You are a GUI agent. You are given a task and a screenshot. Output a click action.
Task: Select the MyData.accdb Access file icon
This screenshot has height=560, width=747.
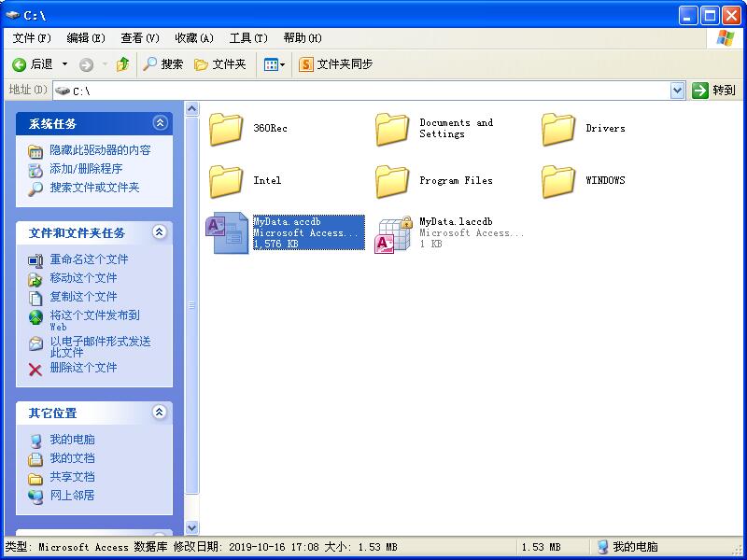coord(227,232)
